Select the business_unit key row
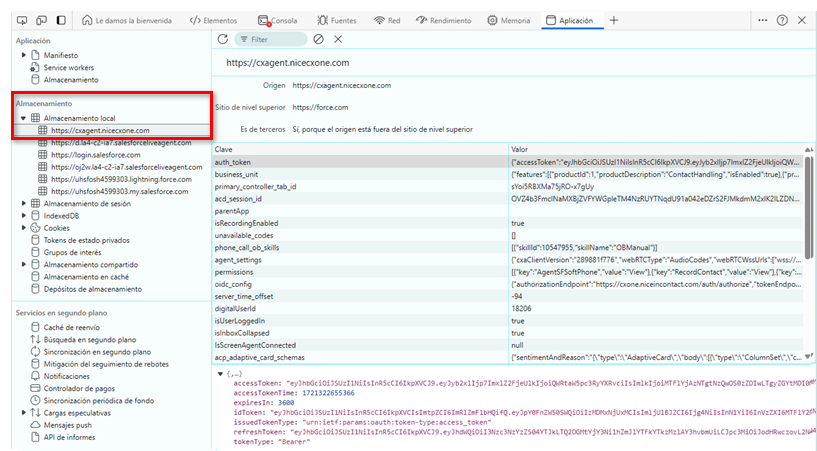Image resolution: width=817 pixels, height=451 pixels. click(x=507, y=174)
